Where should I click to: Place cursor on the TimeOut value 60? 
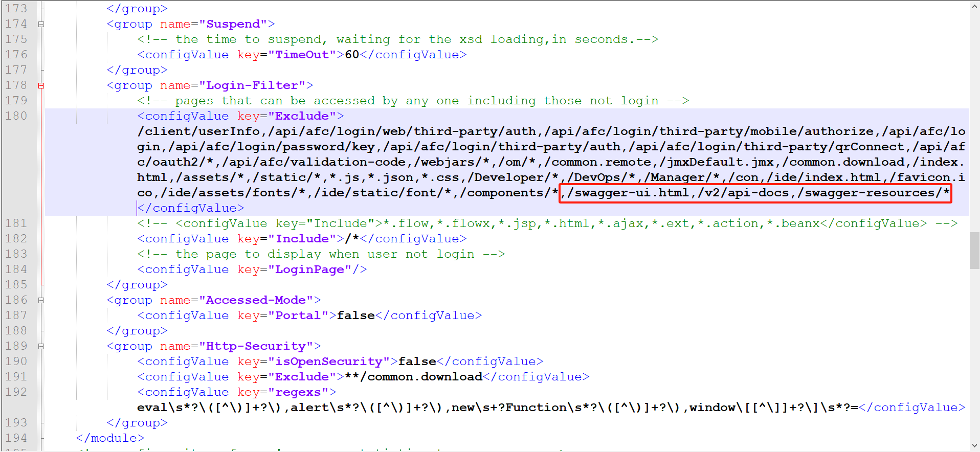[x=352, y=55]
